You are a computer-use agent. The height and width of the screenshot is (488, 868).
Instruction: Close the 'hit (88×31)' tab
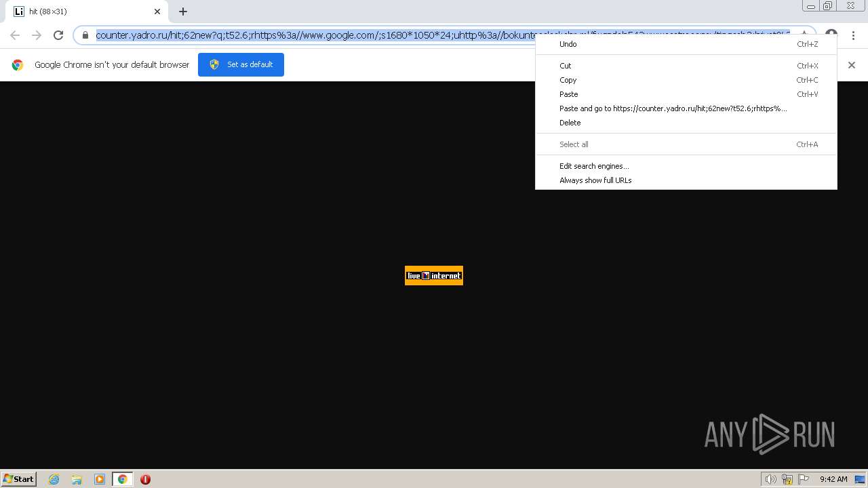pyautogui.click(x=157, y=12)
